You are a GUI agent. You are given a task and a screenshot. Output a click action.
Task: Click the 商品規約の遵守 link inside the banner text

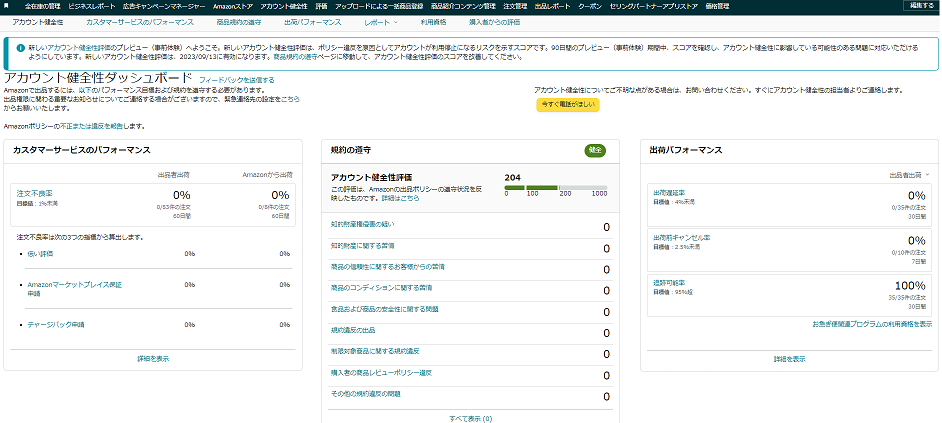294,58
